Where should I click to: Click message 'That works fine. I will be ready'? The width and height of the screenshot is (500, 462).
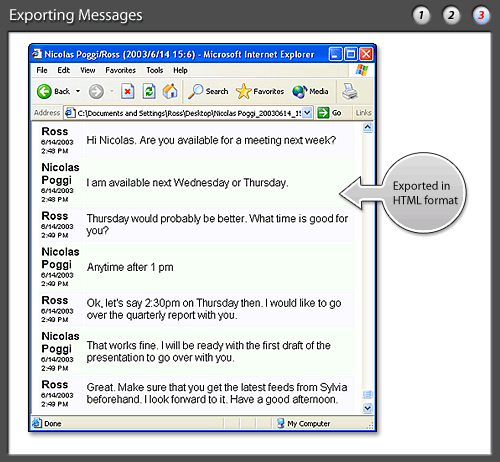point(209,351)
